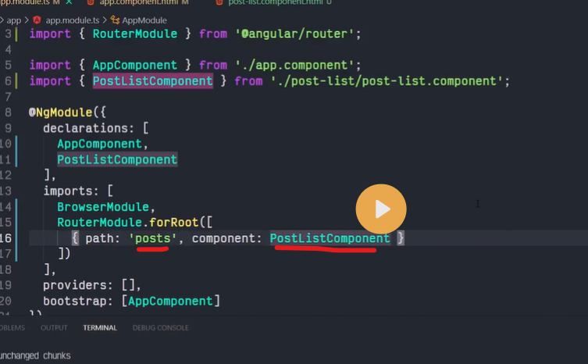Image resolution: width=588 pixels, height=364 pixels.
Task: Click BrowserModule in the imports array
Action: pyautogui.click(x=102, y=207)
